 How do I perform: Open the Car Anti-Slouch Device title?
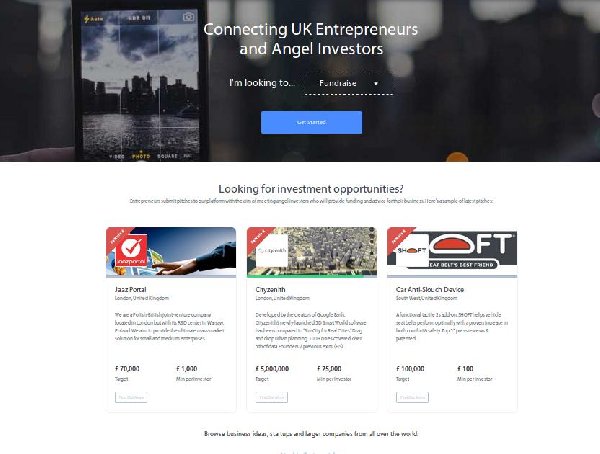(430, 289)
